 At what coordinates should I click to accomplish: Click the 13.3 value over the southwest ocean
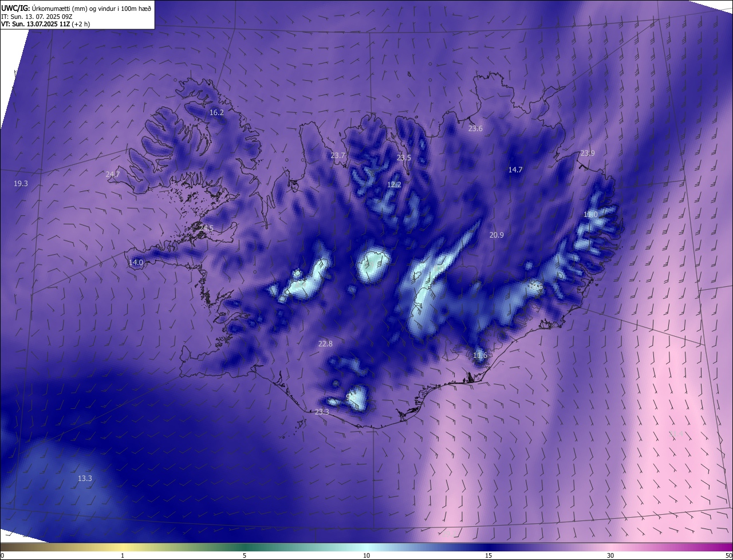(85, 478)
